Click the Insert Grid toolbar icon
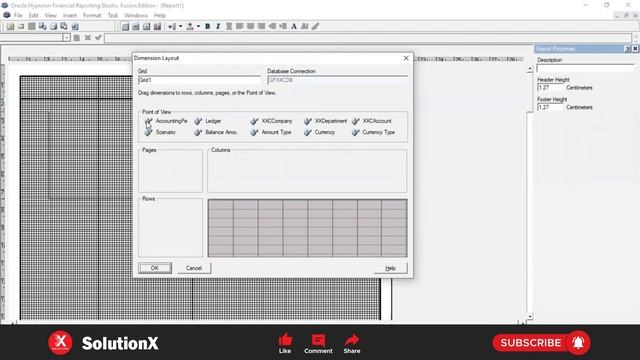 (125, 27)
